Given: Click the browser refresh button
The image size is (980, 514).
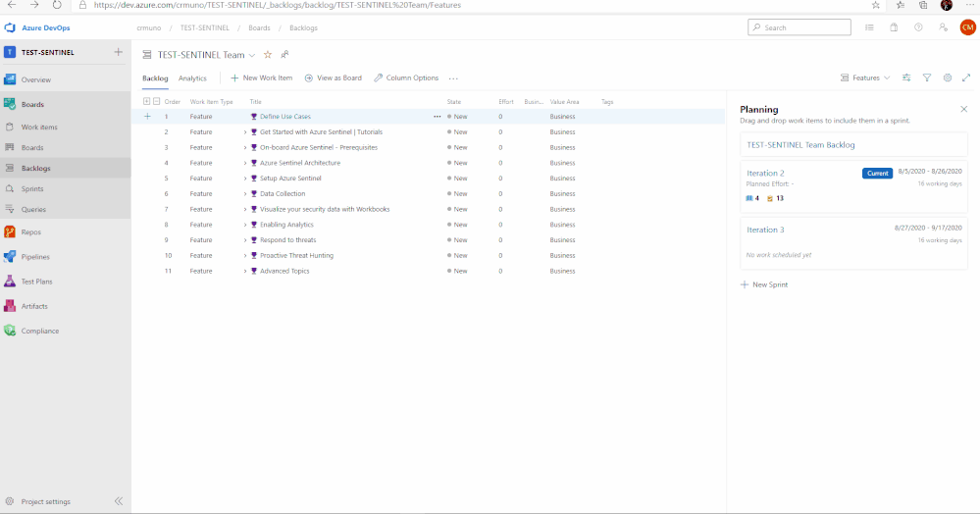Looking at the screenshot, I should tap(57, 5).
